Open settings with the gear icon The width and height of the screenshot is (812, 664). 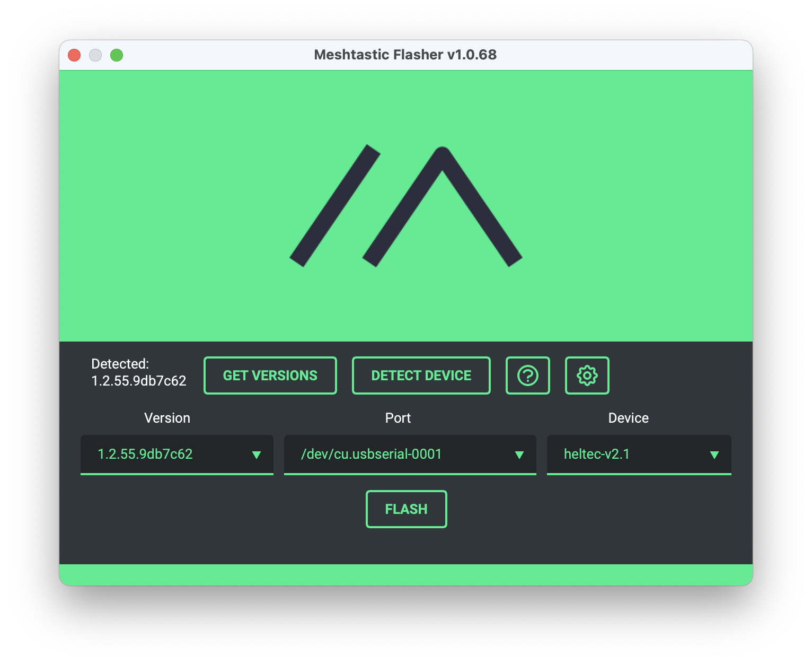click(x=587, y=375)
